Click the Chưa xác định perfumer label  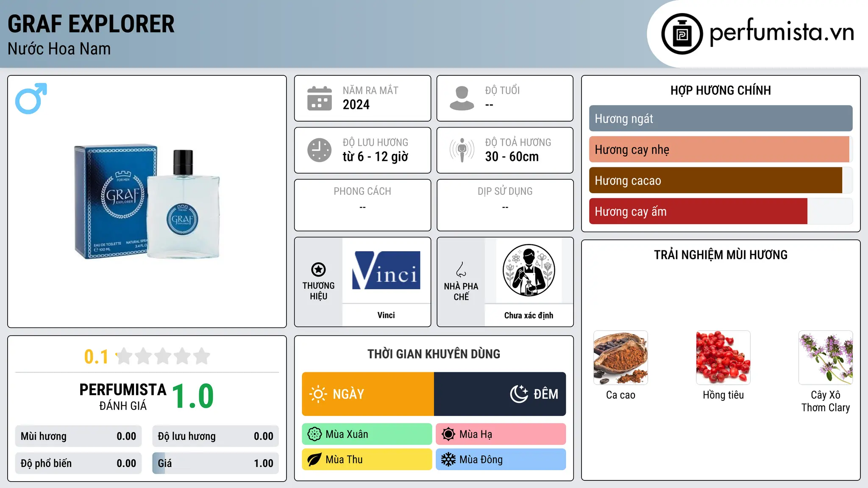[x=529, y=315]
